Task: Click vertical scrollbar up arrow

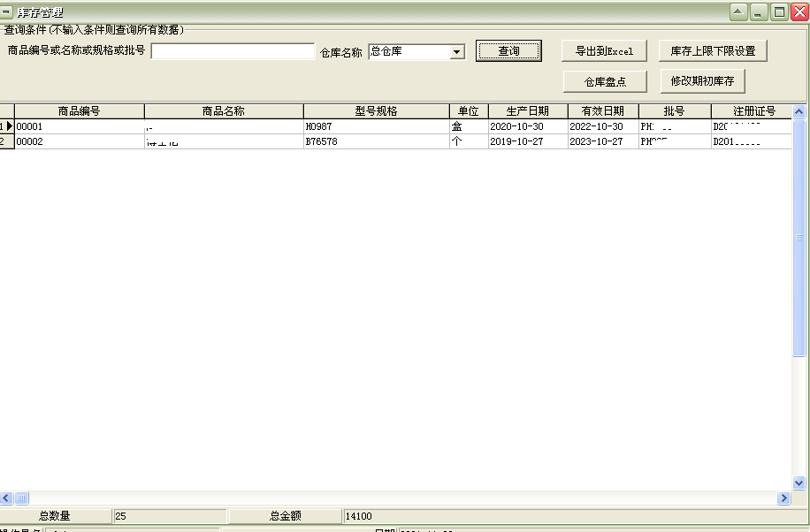Action: click(x=799, y=111)
